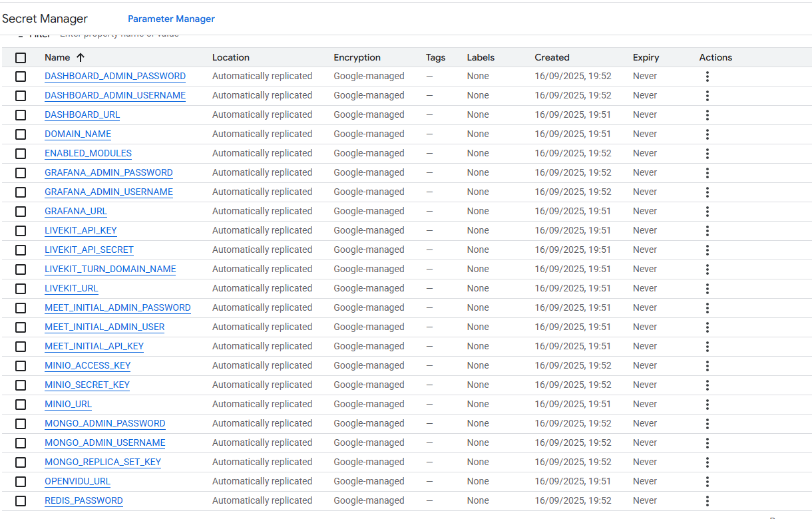The width and height of the screenshot is (812, 519).
Task: Open the GRAFANA_ADMIN_PASSWORD secret link
Action: 108,173
